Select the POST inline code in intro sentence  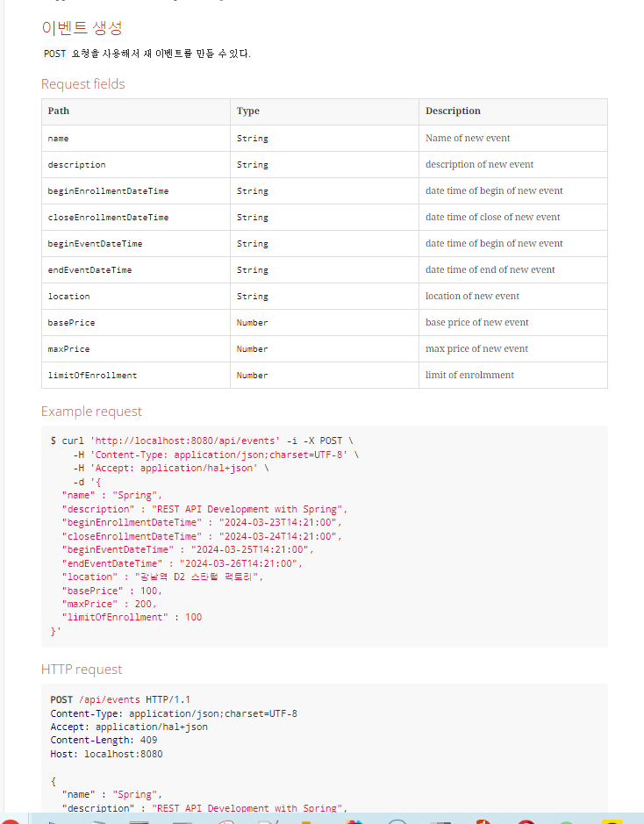(x=54, y=54)
